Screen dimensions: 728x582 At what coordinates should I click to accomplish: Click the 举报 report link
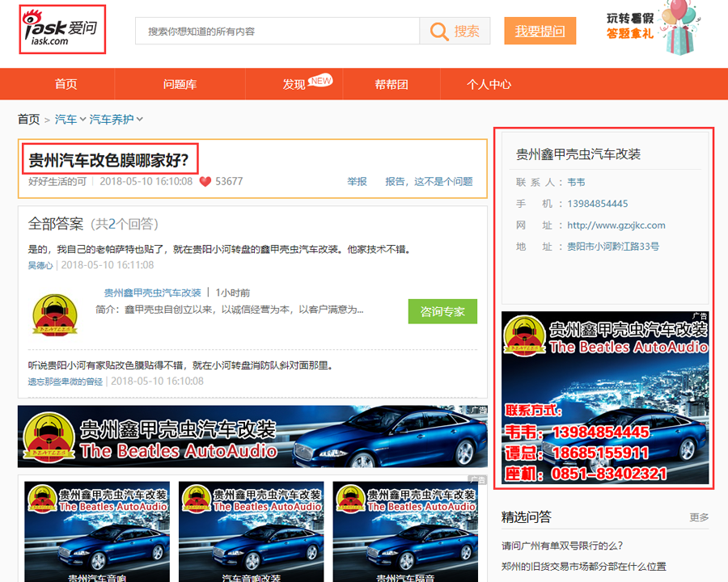click(x=357, y=181)
